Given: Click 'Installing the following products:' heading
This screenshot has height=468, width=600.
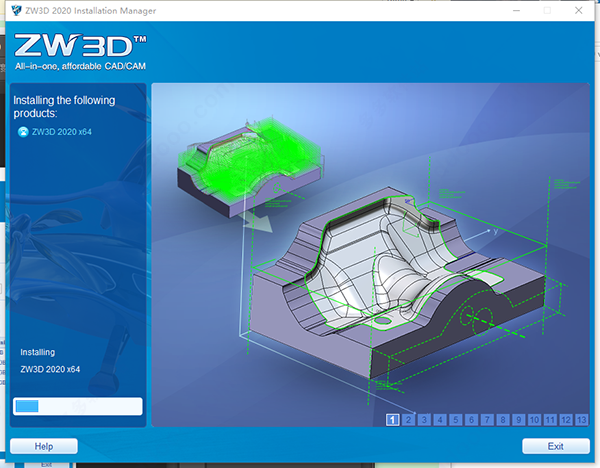Looking at the screenshot, I should (64, 107).
